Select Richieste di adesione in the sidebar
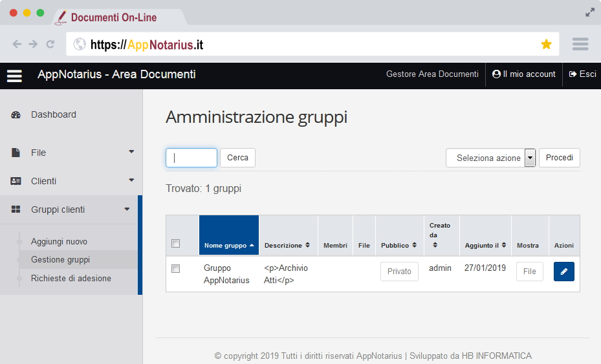This screenshot has height=364, width=601. point(71,279)
